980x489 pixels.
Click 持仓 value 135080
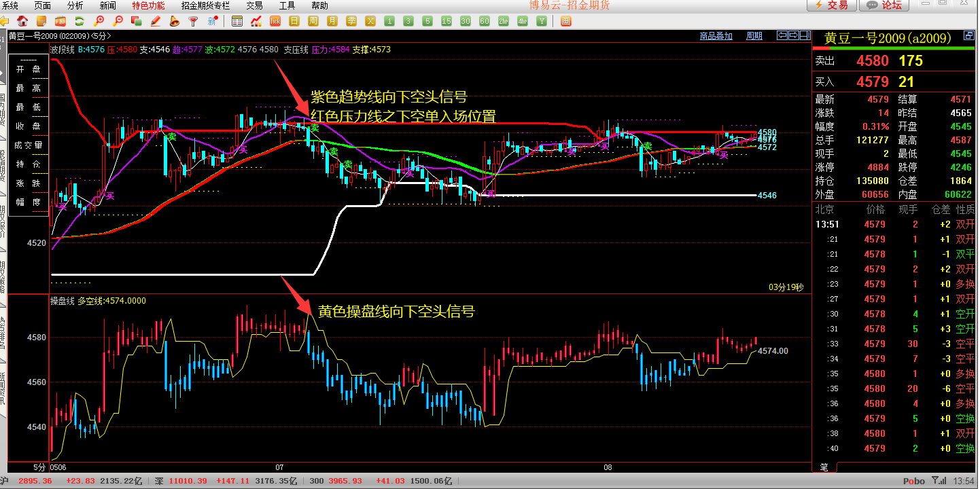tap(872, 181)
